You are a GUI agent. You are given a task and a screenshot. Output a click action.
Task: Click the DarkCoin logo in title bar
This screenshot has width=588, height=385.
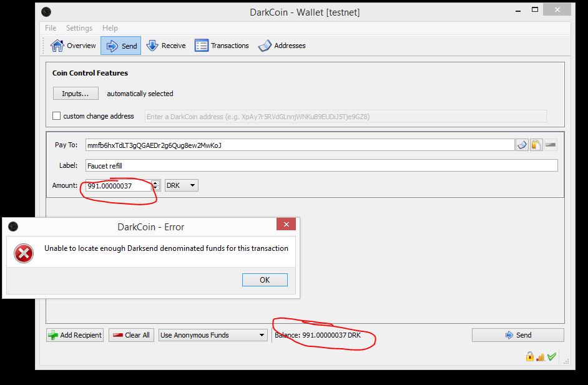(x=46, y=12)
